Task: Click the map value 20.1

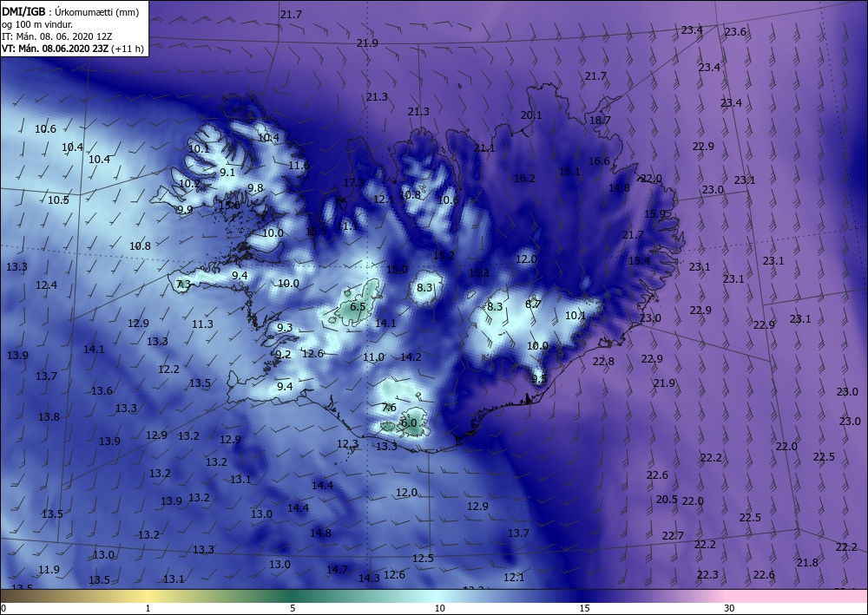Action: click(531, 115)
